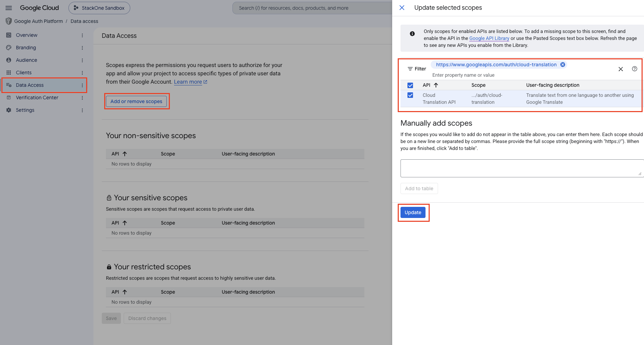Click the Verification Center checkbox icon

click(x=9, y=98)
